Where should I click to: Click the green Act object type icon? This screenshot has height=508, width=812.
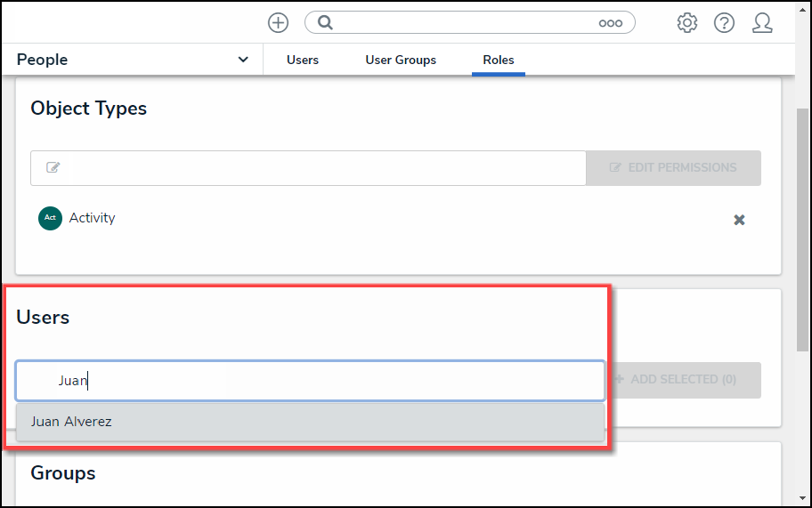point(50,218)
